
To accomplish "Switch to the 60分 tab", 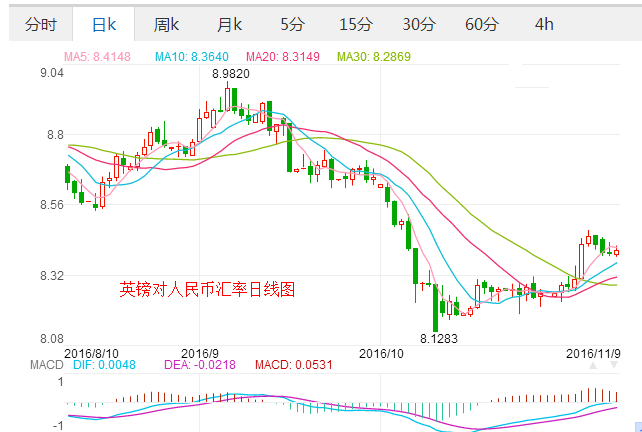I will tap(482, 24).
